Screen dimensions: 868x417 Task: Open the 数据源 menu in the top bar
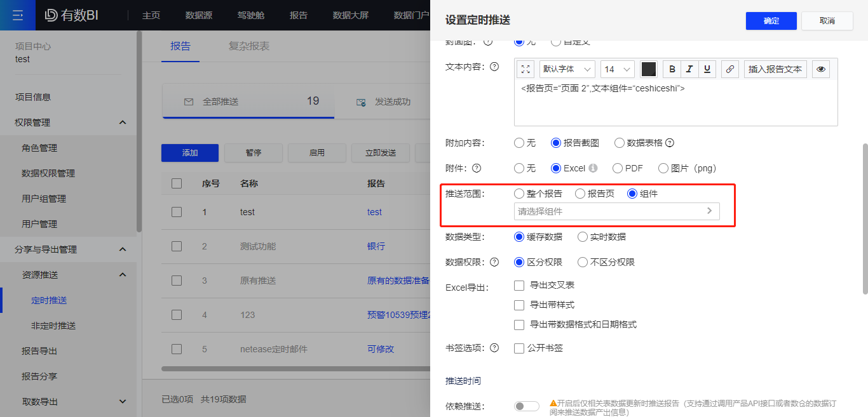(x=198, y=15)
